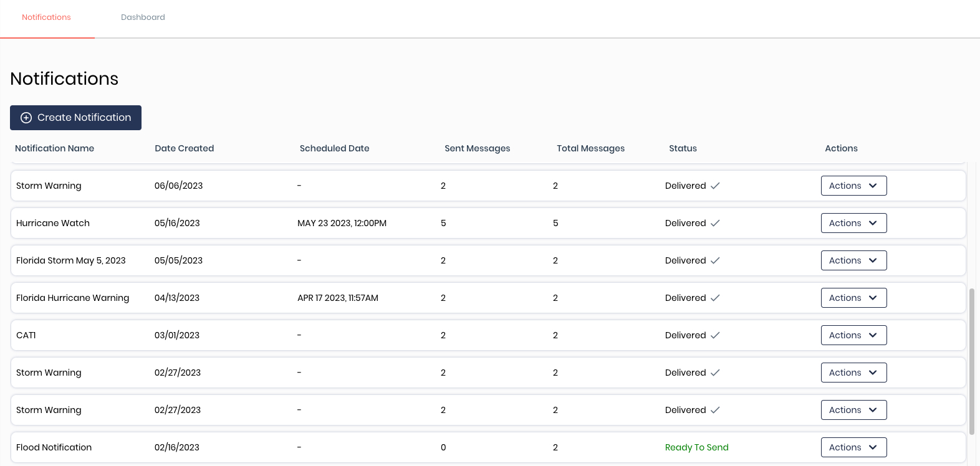Click the Delivered checkmark on 06/06/2023 Storm Warning
The image size is (980, 466).
[x=715, y=186]
